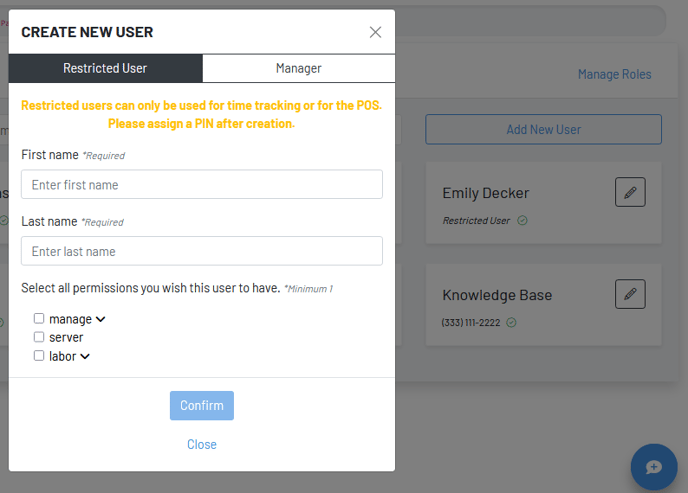Check the manage permission checkbox

tap(39, 319)
